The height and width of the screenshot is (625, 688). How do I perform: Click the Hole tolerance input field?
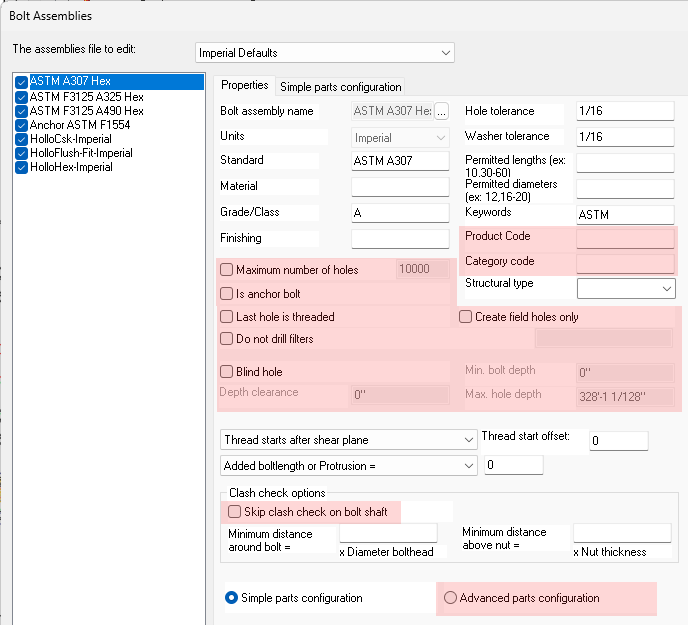(625, 111)
